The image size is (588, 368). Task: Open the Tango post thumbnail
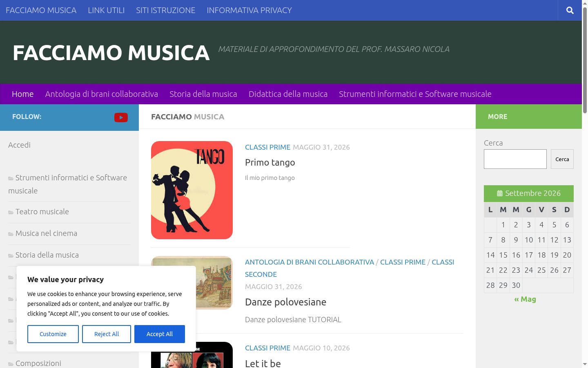192,190
